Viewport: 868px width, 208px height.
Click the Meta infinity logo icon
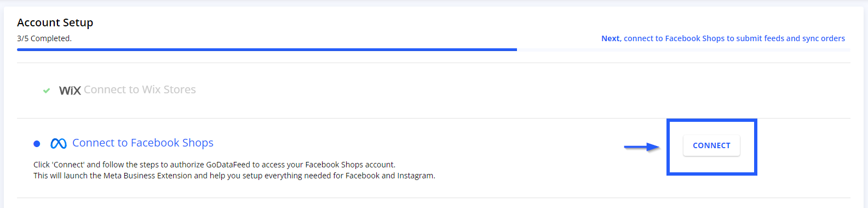(59, 143)
